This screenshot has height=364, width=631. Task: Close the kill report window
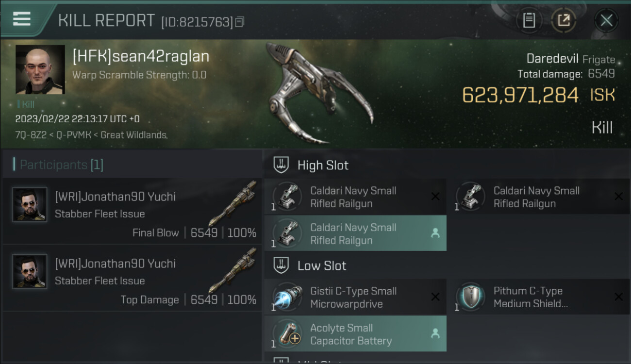pyautogui.click(x=606, y=20)
